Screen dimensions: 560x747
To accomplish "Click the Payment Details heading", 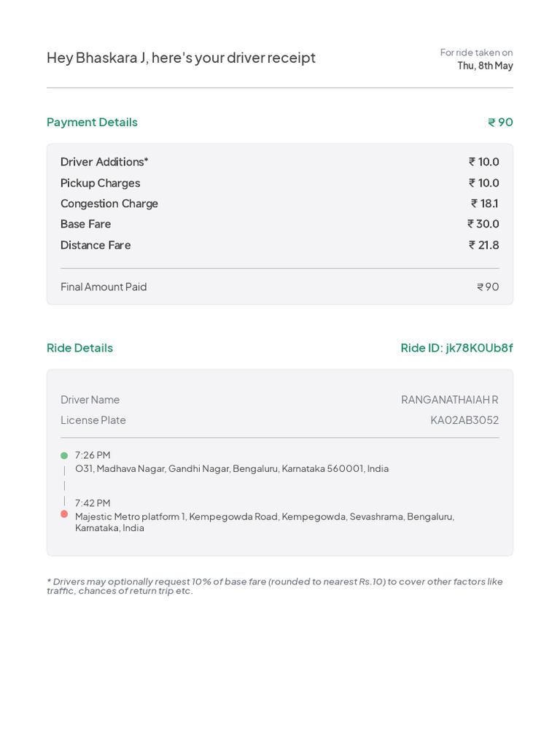I will [x=92, y=122].
